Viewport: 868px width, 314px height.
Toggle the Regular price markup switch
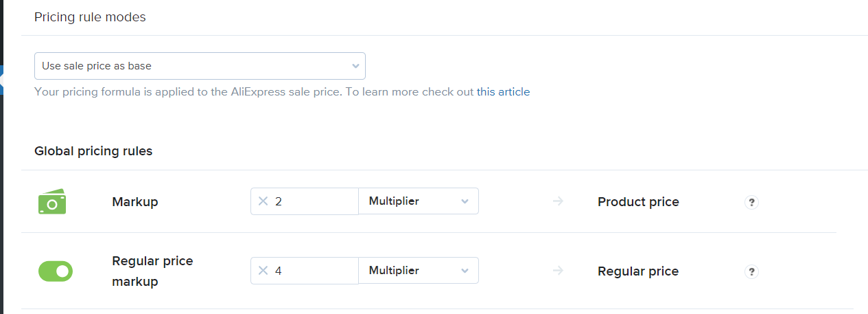(x=55, y=271)
